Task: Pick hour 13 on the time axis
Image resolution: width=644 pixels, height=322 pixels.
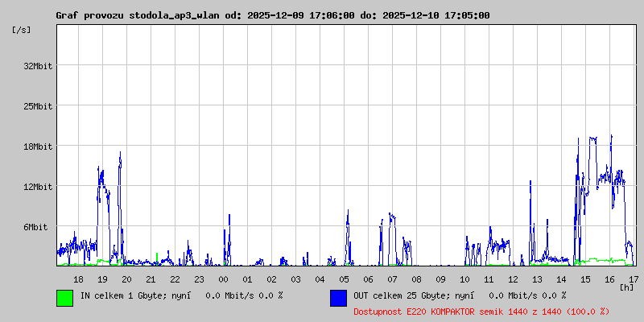Action: [537, 279]
